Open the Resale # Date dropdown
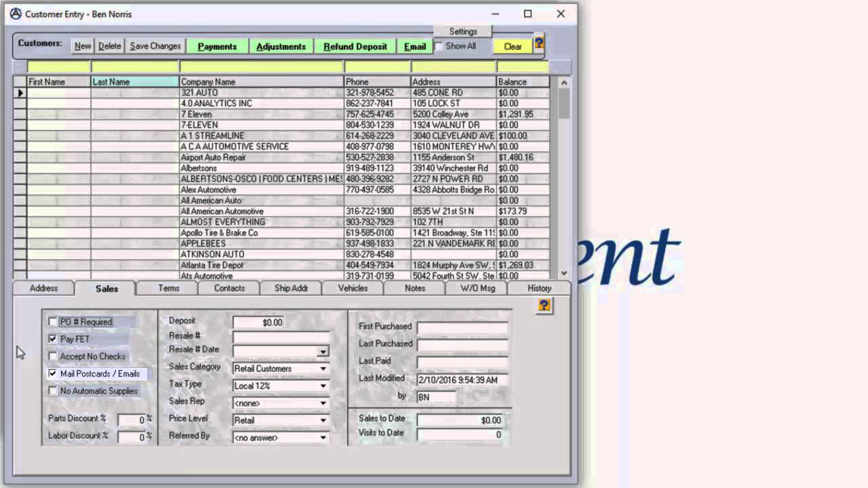Screen dimensions: 868x488 pos(323,351)
